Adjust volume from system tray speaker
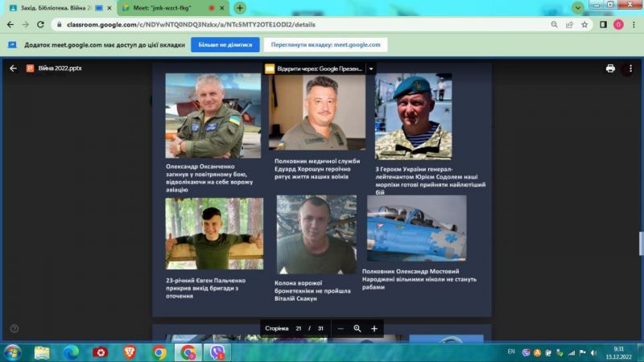The image size is (644, 362). point(593,352)
